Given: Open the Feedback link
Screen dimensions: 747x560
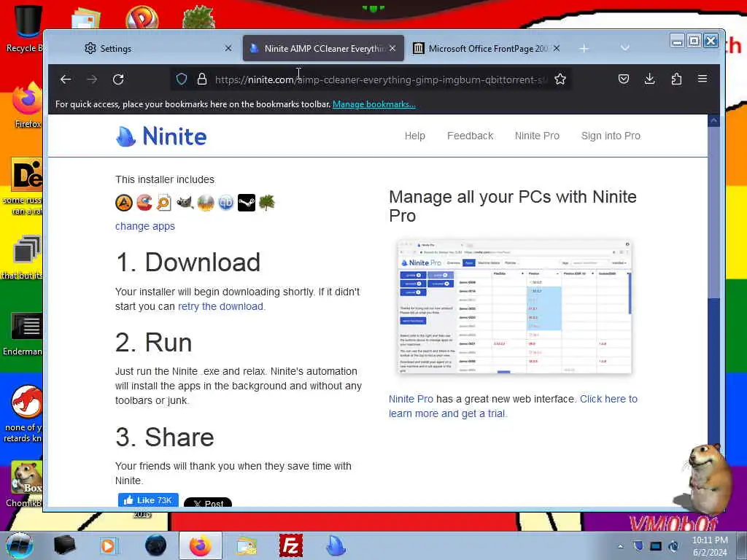Looking at the screenshot, I should coord(471,136).
